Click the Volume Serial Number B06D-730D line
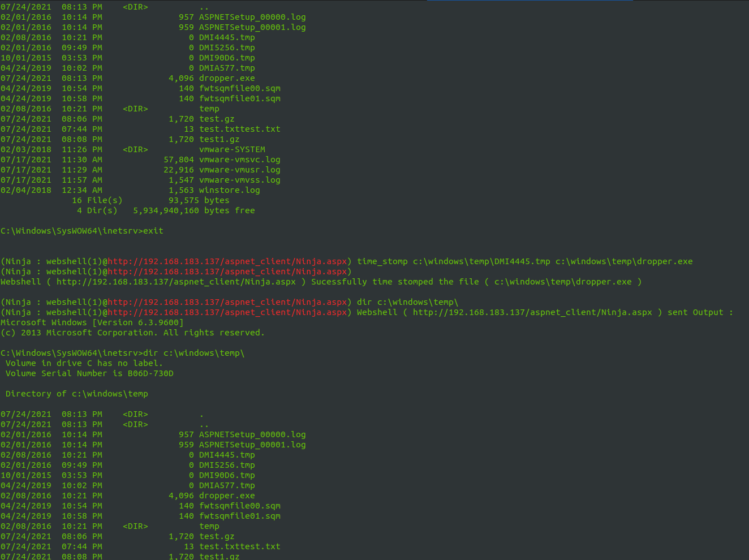 click(x=89, y=373)
